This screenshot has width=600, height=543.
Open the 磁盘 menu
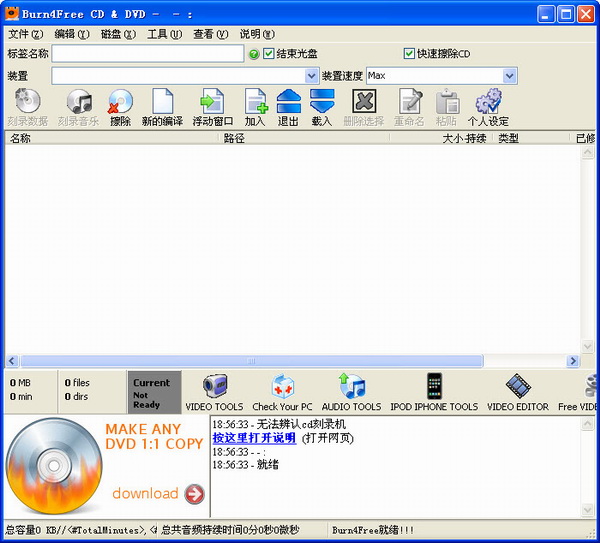pyautogui.click(x=118, y=34)
